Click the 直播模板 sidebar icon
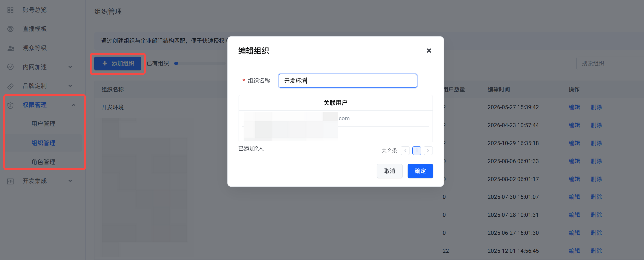 [10, 29]
